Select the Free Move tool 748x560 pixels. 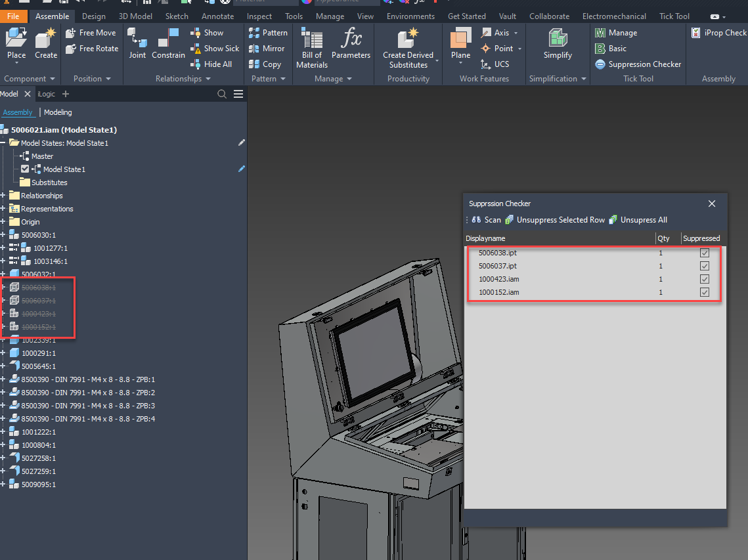(x=91, y=32)
